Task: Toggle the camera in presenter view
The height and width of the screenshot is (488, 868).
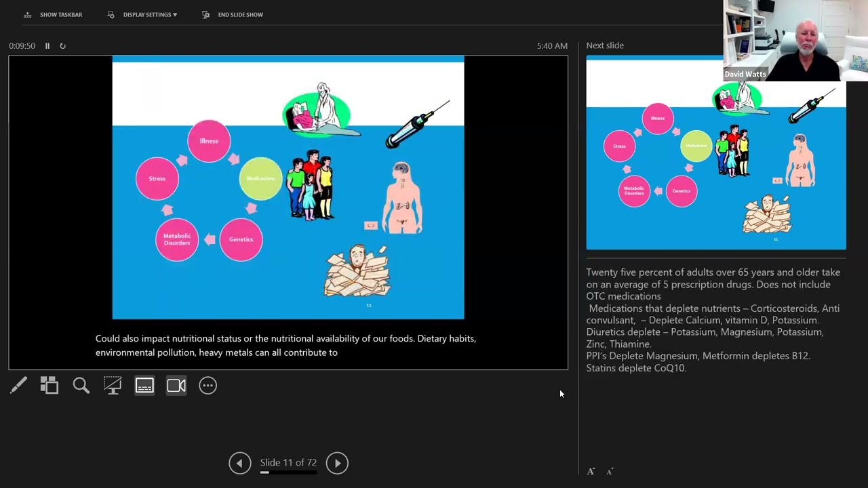Action: (176, 386)
